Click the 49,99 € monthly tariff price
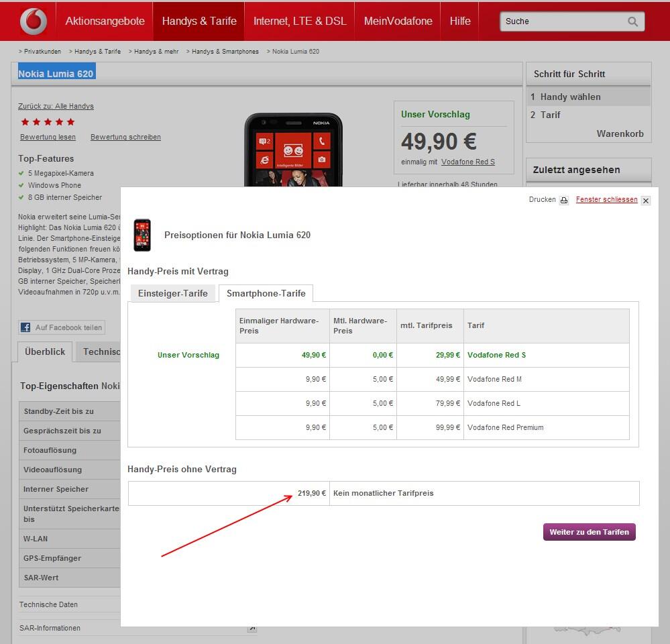 pyautogui.click(x=448, y=379)
